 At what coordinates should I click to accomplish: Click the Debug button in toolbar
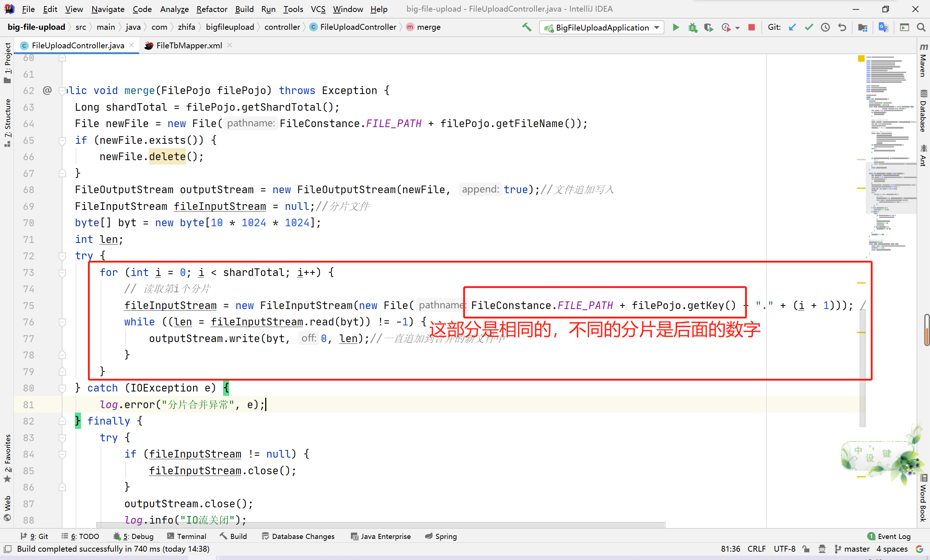tap(693, 27)
